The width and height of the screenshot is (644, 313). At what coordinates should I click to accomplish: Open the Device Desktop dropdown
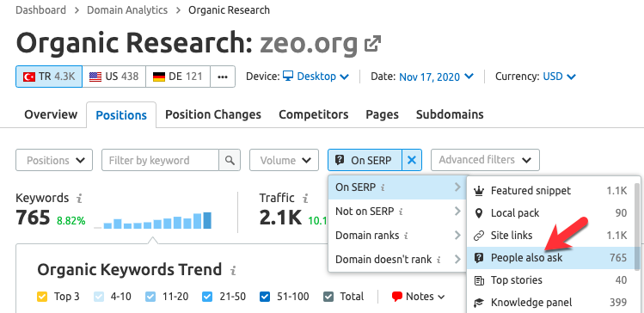(316, 77)
